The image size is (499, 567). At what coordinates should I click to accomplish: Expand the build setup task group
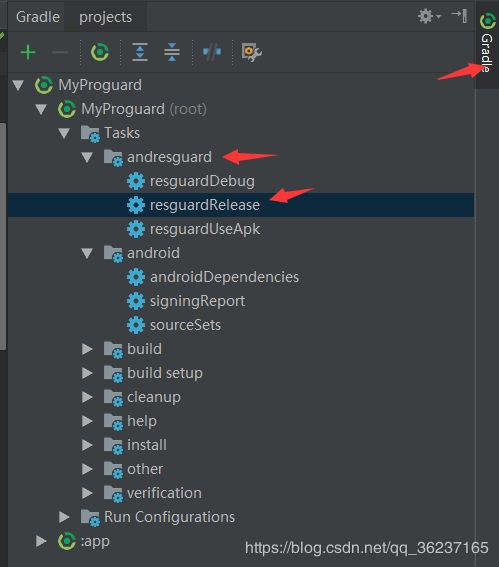coord(87,373)
